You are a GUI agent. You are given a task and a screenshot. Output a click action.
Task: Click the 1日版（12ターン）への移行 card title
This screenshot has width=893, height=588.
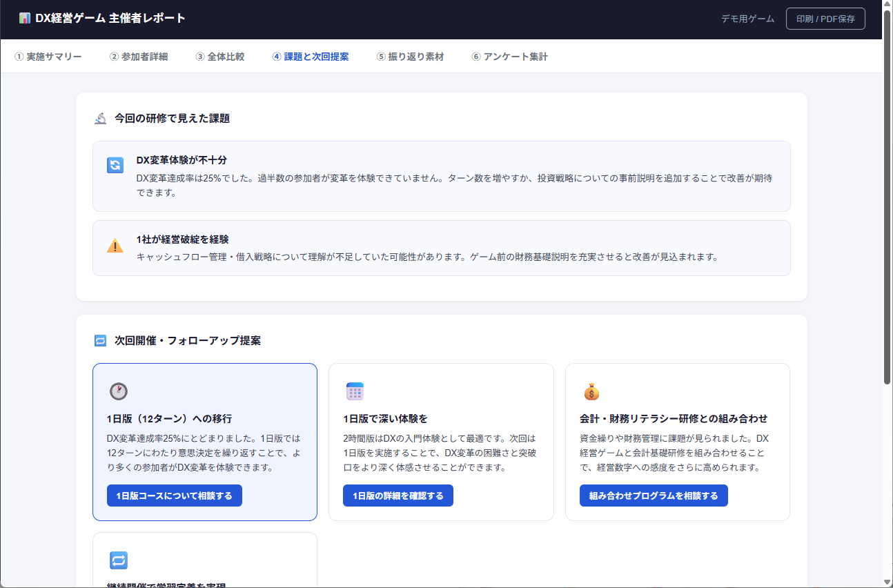[169, 419]
